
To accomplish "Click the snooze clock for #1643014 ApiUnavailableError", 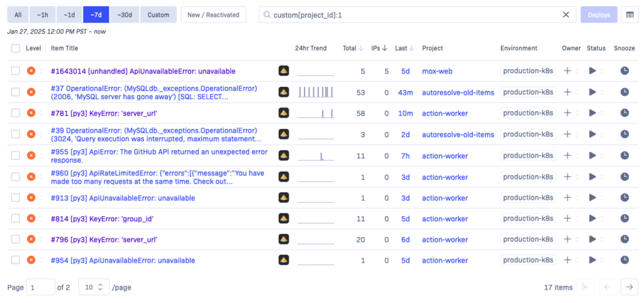I will click(x=625, y=72).
